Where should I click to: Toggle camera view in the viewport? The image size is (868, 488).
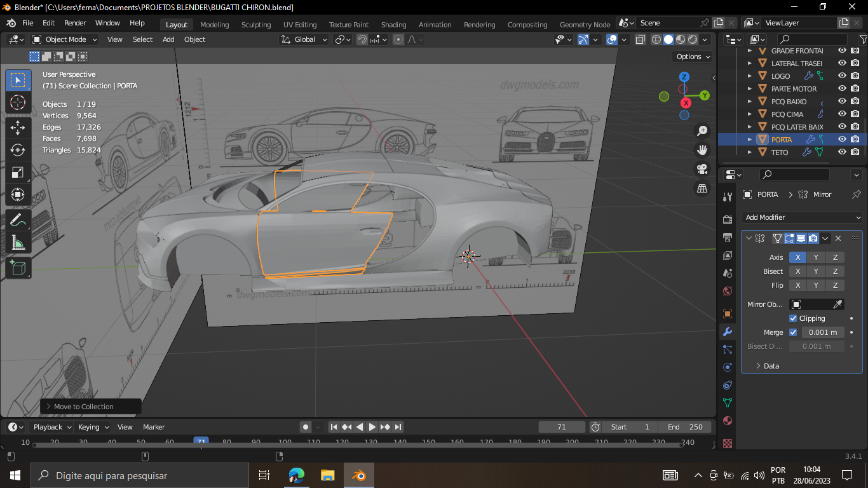coord(702,169)
